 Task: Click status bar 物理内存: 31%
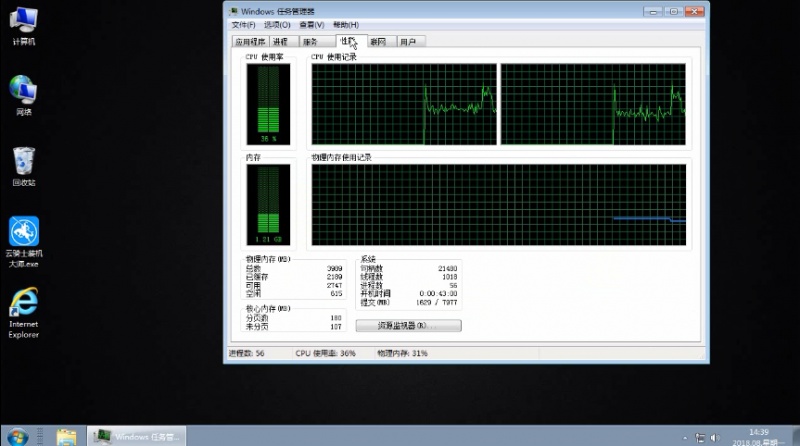click(403, 353)
